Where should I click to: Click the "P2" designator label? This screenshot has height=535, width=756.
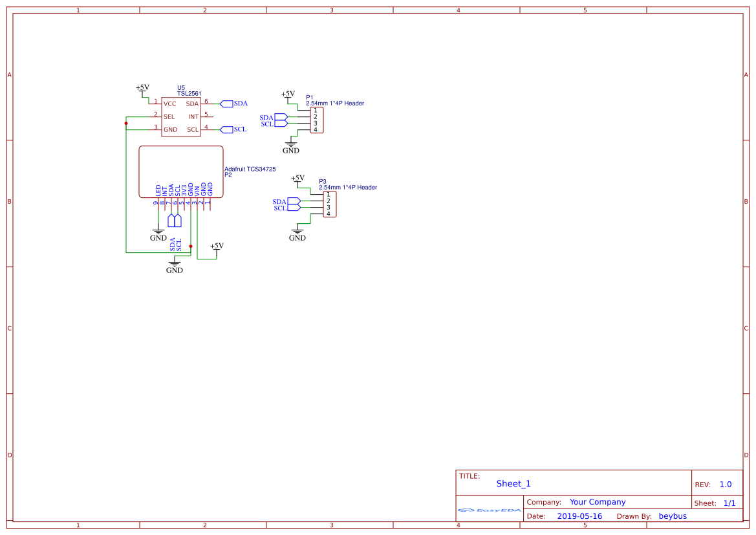tap(228, 175)
